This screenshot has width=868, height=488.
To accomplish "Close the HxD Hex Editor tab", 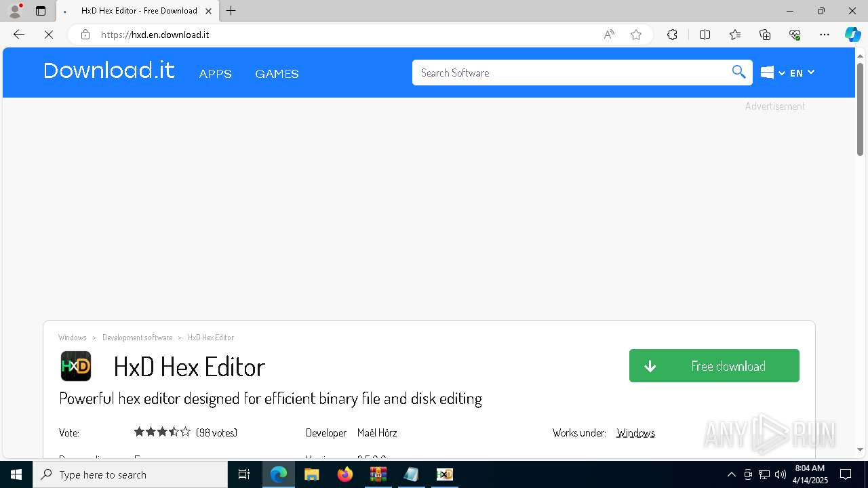I will click(x=209, y=11).
